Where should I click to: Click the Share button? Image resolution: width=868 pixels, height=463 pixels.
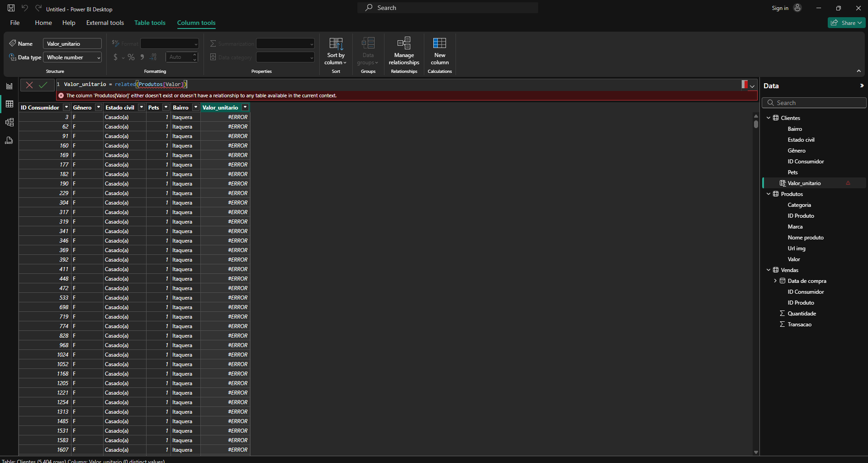(x=846, y=23)
